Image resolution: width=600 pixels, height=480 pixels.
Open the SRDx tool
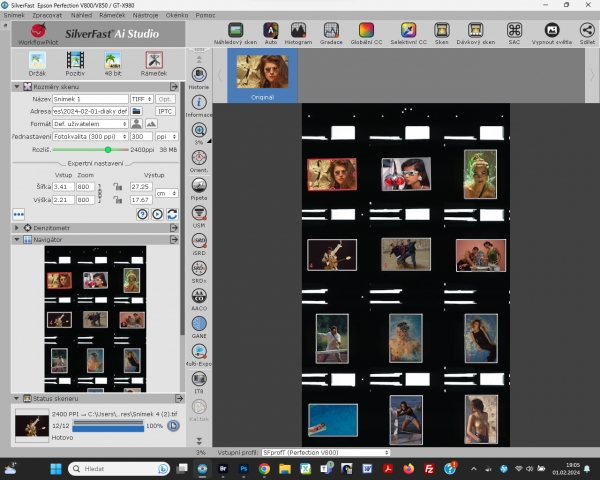pyautogui.click(x=199, y=272)
